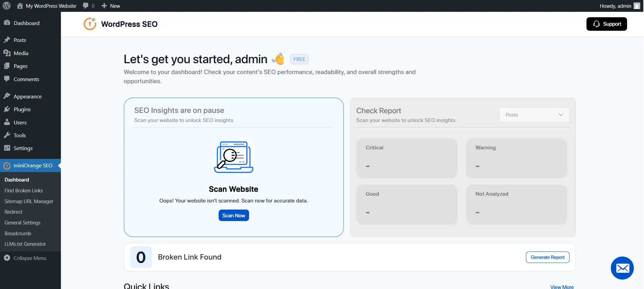Screen dimensions: 644x289
Task: Click Users label in sidebar
Action: pos(20,122)
